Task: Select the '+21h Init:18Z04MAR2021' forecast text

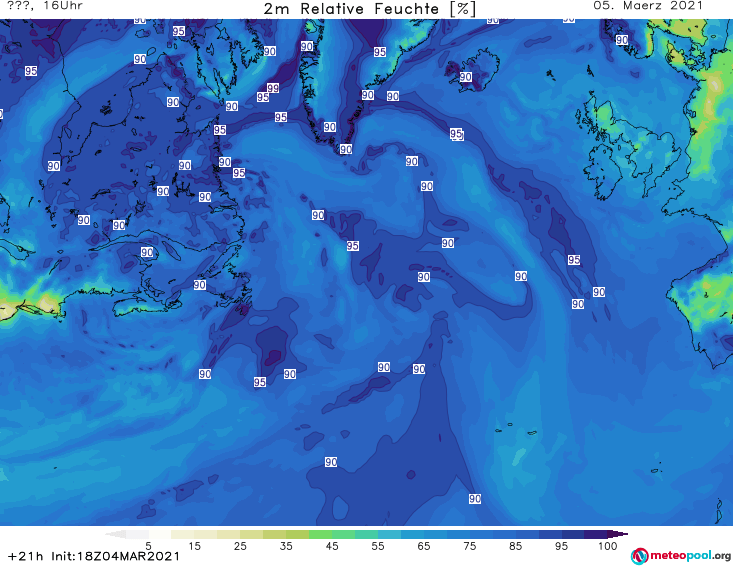Action: tap(94, 556)
